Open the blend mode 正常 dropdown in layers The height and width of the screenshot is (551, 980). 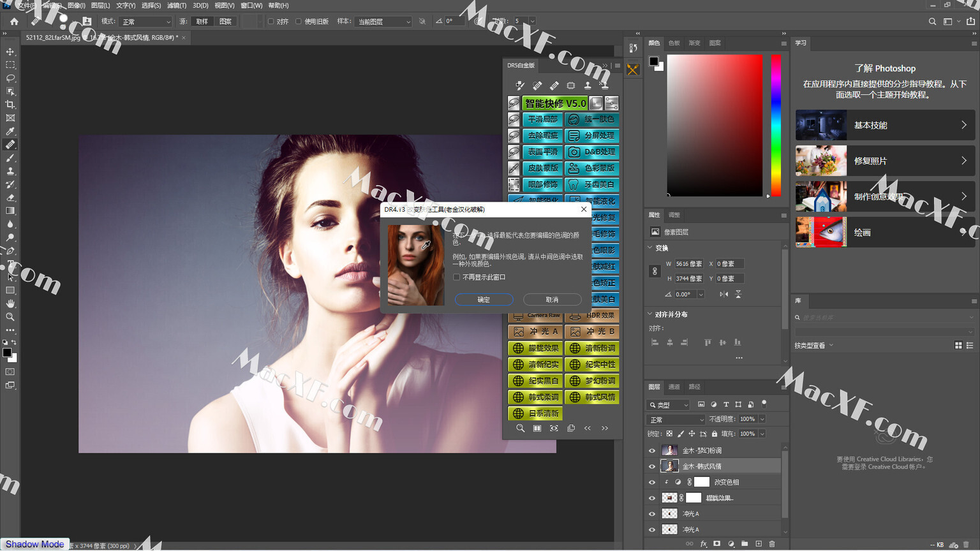pos(676,420)
